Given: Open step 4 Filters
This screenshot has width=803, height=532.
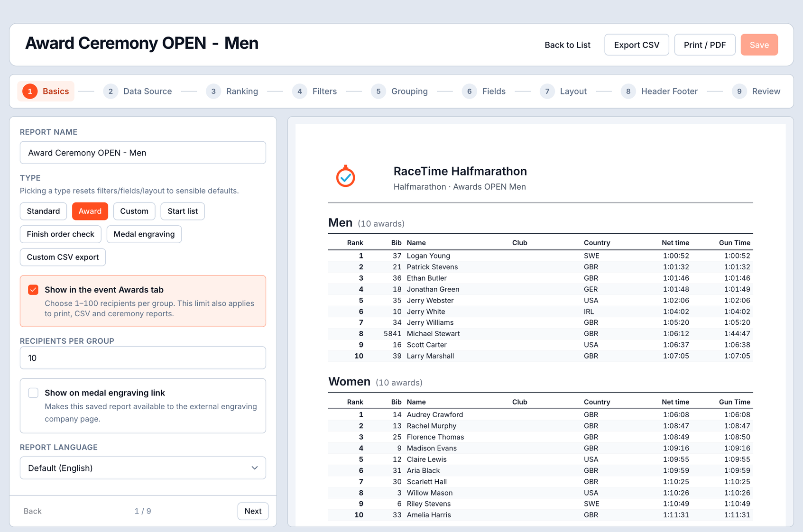Looking at the screenshot, I should [315, 91].
